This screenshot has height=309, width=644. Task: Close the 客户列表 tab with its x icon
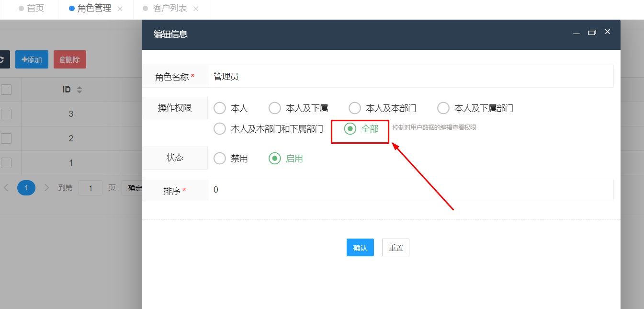tap(195, 9)
